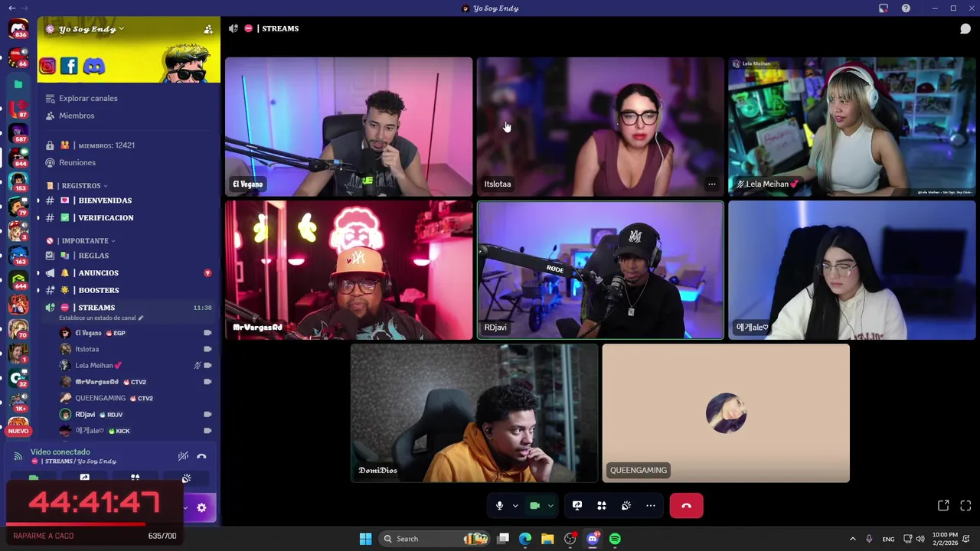Pop out the call into separate window
980x551 pixels.
pos(943,506)
